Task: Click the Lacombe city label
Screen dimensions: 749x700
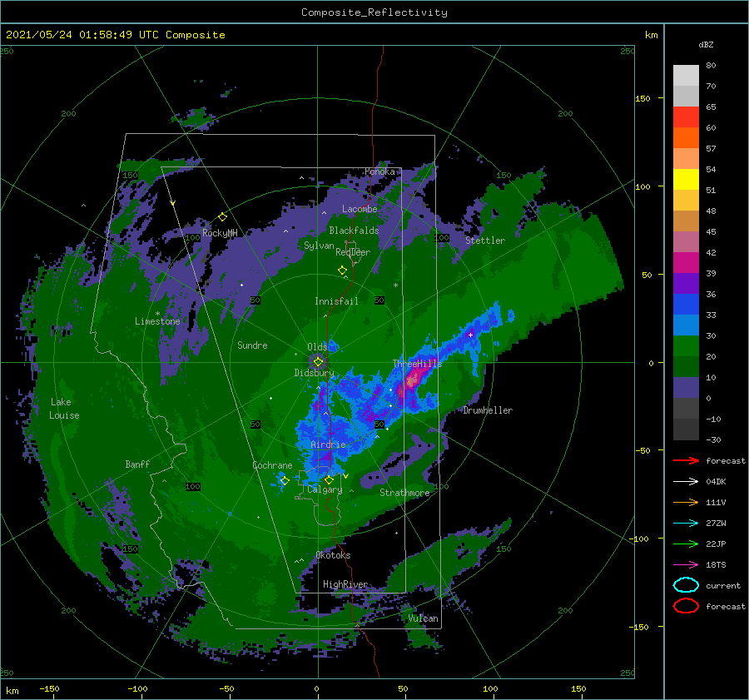Action: click(360, 209)
